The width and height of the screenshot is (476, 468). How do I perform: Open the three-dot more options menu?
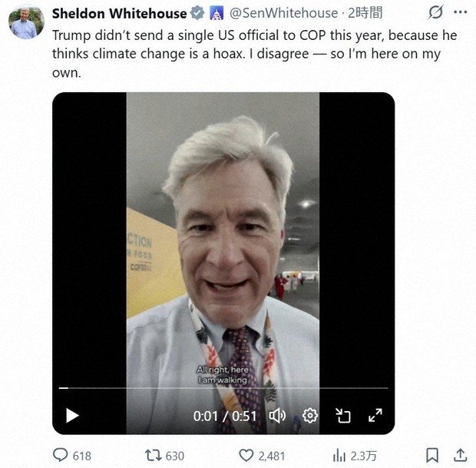(x=461, y=12)
